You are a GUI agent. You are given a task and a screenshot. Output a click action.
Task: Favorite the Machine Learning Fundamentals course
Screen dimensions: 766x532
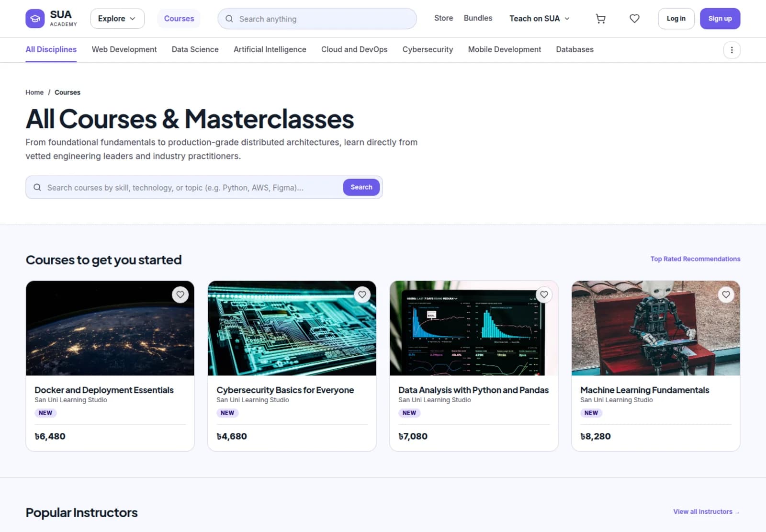click(726, 295)
